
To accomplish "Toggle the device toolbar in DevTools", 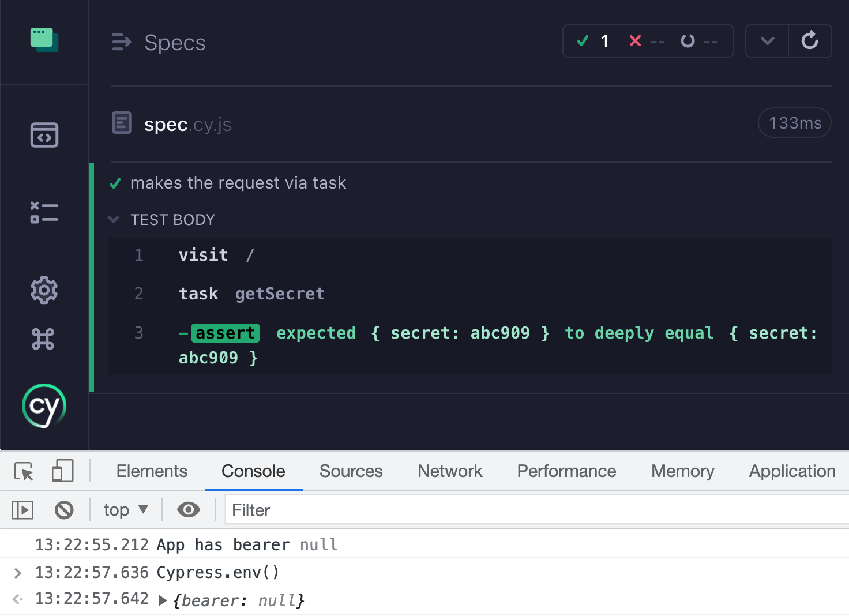I will [62, 471].
